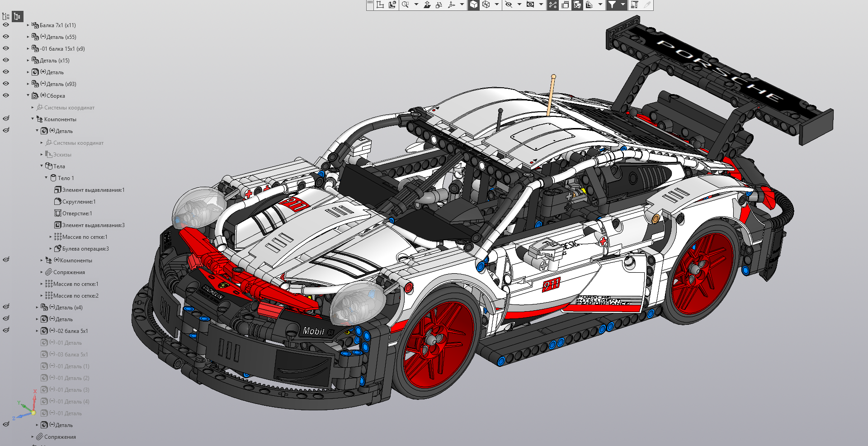Click the zoom window magnifier icon
Image resolution: width=868 pixels, height=446 pixels.
coord(406,5)
